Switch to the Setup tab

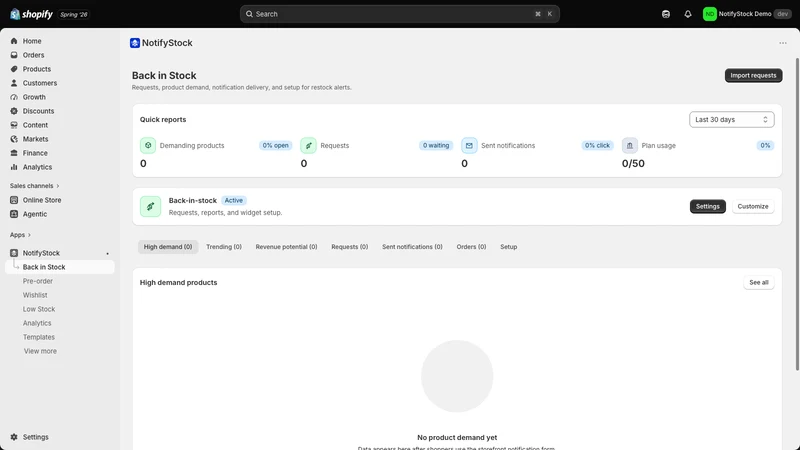(509, 247)
